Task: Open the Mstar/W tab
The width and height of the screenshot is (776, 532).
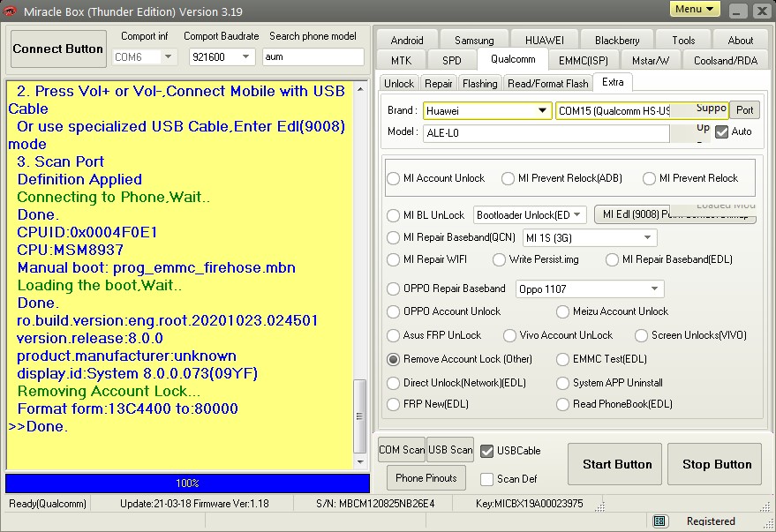Action: pyautogui.click(x=651, y=60)
